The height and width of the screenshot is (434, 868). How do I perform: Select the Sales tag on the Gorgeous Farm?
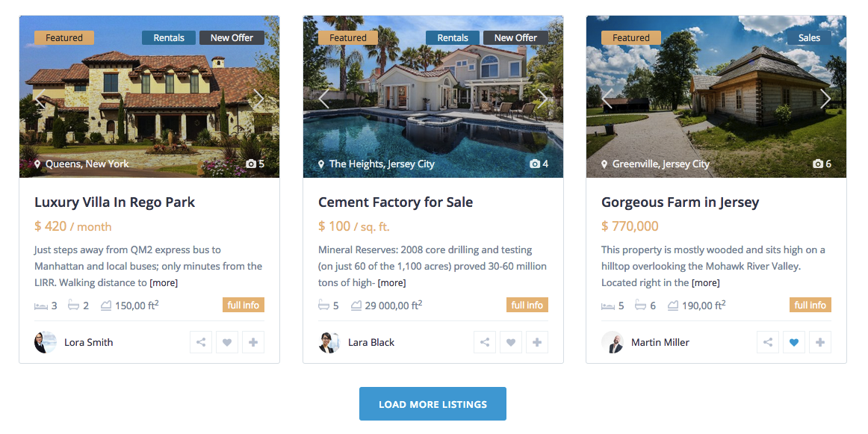[x=809, y=37]
